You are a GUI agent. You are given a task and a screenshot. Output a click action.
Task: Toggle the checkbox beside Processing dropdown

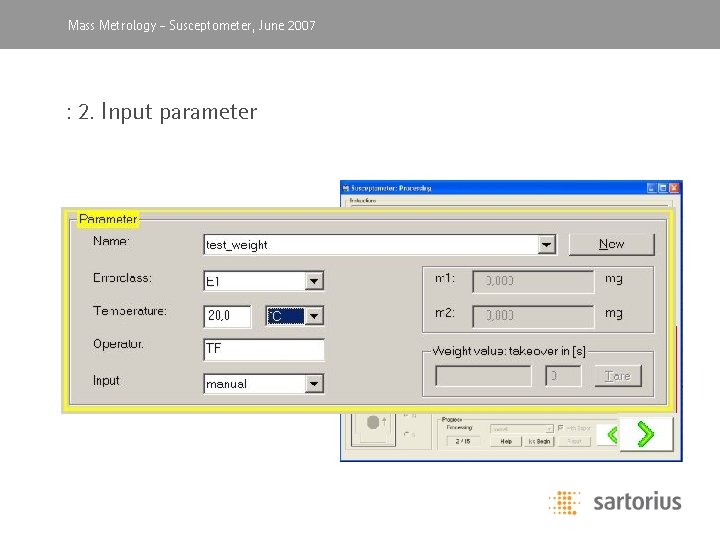[560, 428]
